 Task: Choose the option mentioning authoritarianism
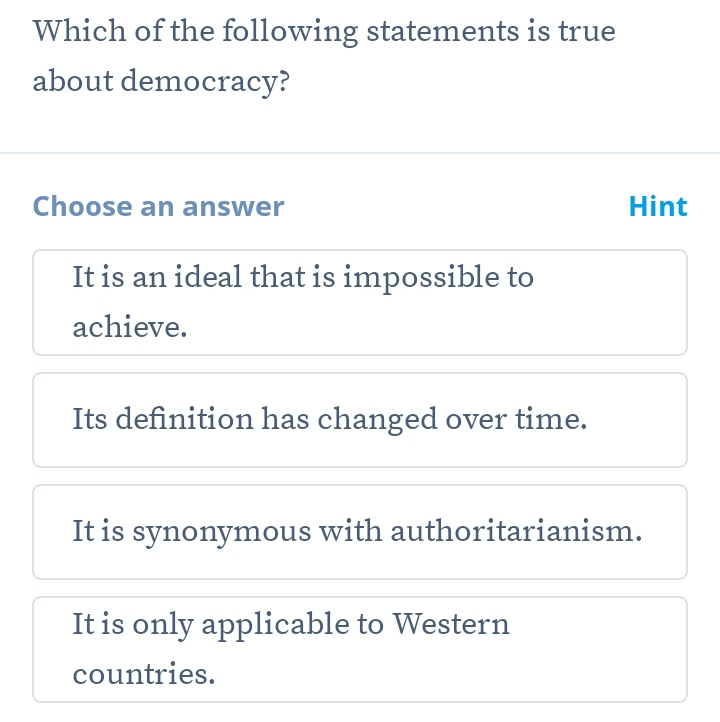pos(360,532)
